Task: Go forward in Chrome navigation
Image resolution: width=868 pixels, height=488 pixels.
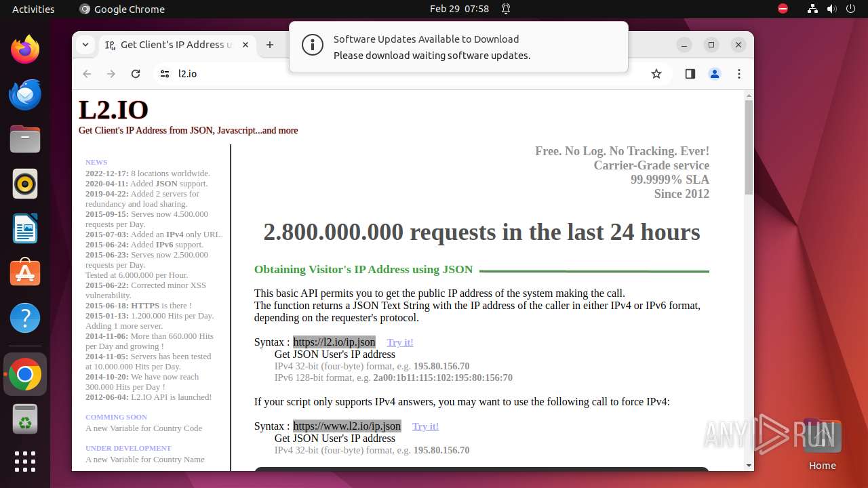Action: [111, 74]
